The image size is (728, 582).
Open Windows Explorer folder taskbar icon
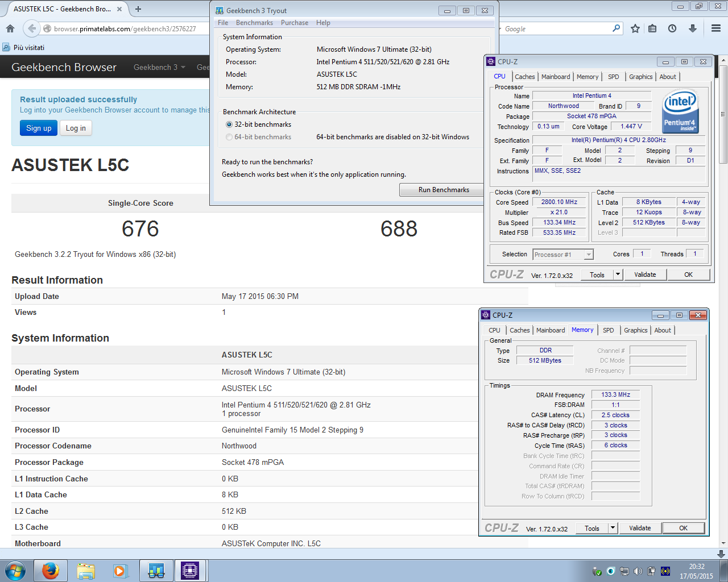pos(86,571)
